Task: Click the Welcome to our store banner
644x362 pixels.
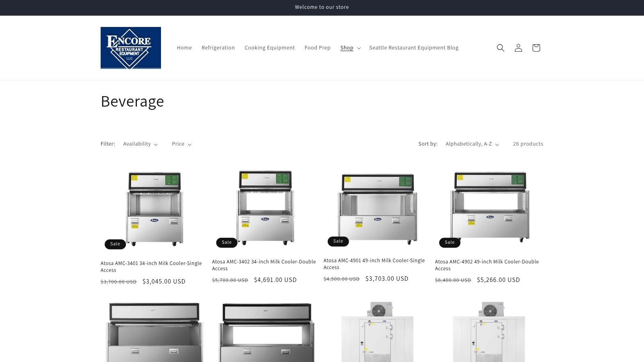Action: point(322,7)
